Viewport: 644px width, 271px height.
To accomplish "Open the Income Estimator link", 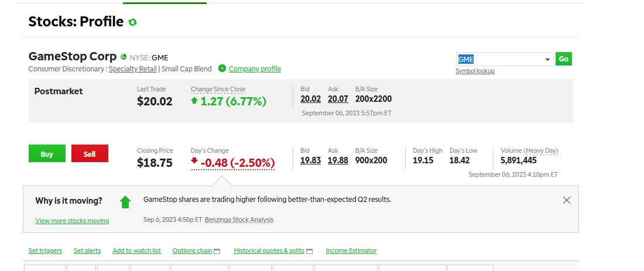I will pos(351,251).
